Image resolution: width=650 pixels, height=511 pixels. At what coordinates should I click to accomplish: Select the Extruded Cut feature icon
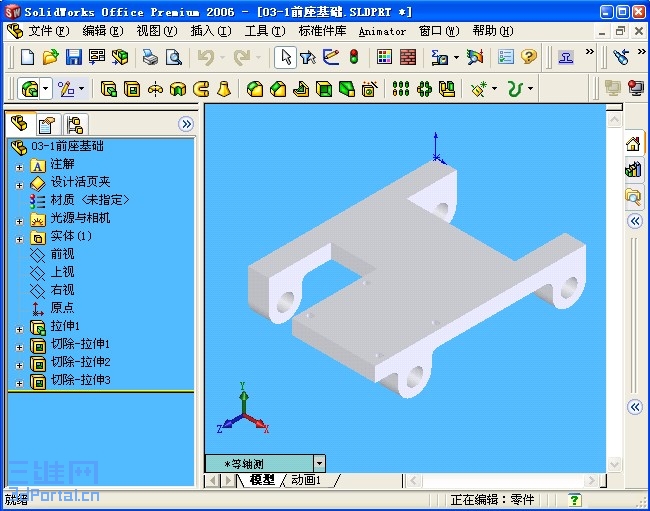coord(132,89)
